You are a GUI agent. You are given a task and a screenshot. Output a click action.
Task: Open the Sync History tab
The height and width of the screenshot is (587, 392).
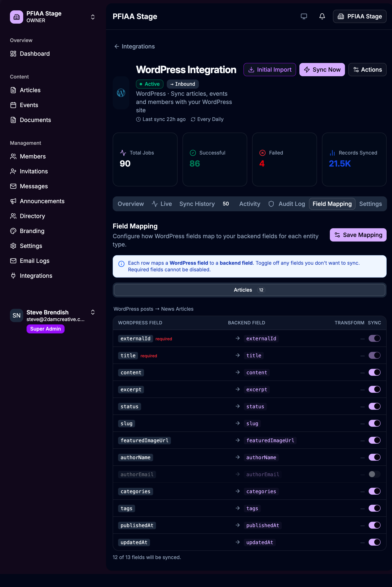pos(204,204)
